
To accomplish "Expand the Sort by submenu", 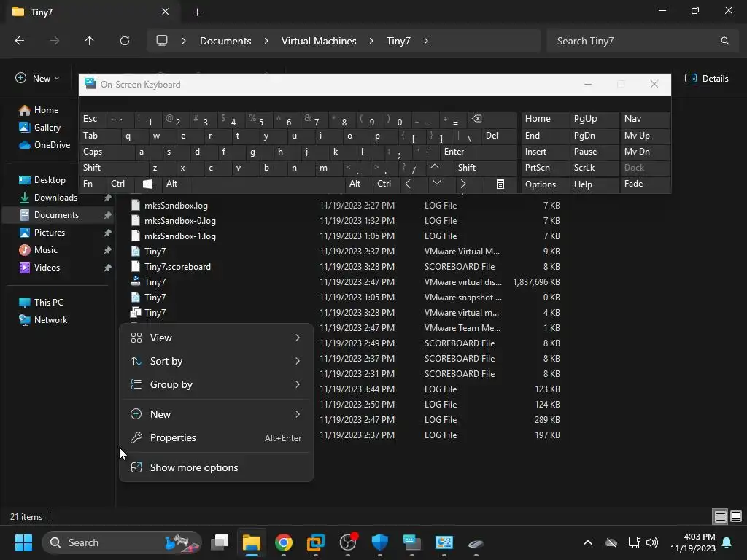I will coord(216,361).
